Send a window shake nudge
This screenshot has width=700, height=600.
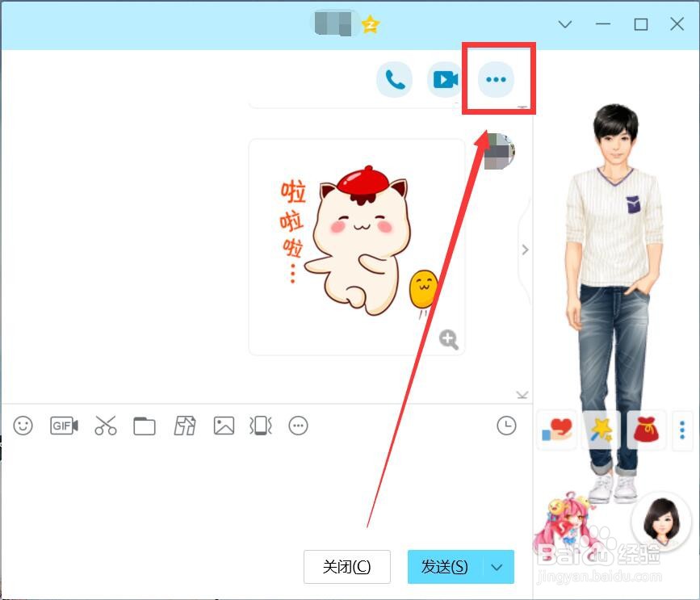pyautogui.click(x=260, y=426)
